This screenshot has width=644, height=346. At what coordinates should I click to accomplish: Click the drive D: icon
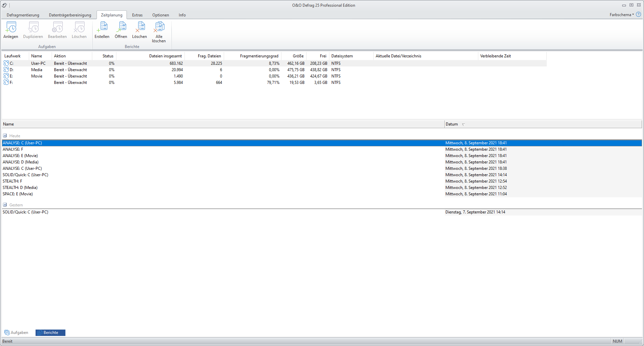pyautogui.click(x=6, y=69)
